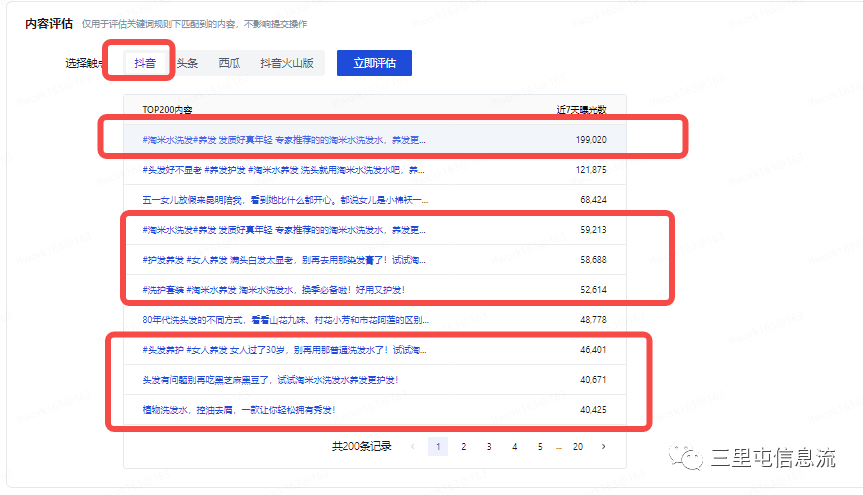Open the content row with 121,875 exposures

coord(283,170)
